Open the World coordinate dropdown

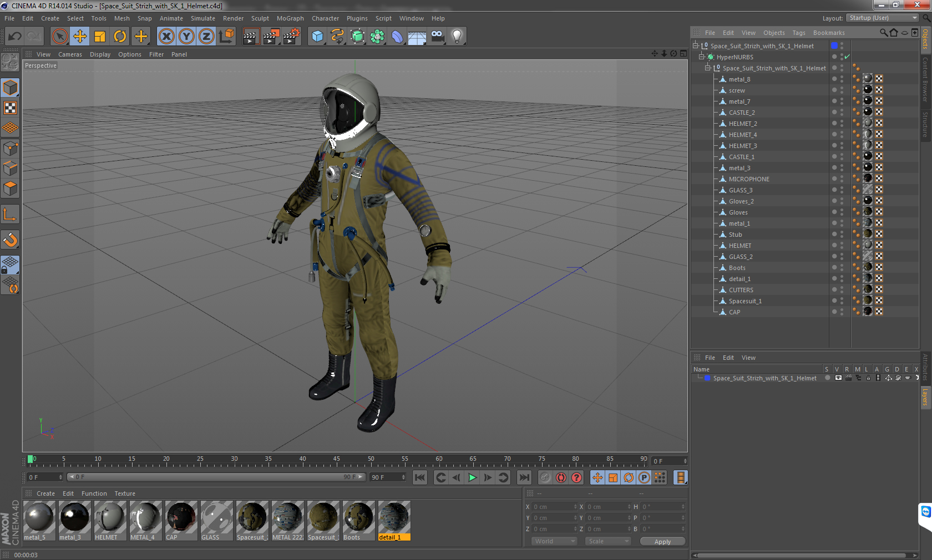pyautogui.click(x=554, y=541)
